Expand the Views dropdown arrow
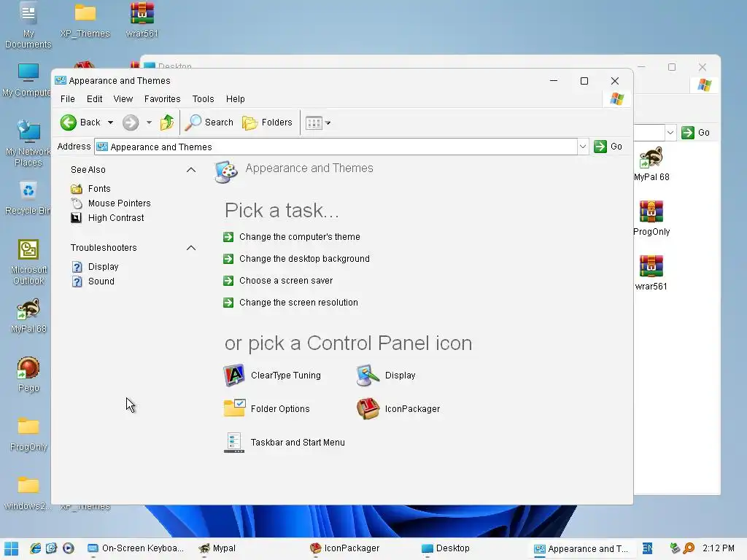747x560 pixels. (x=328, y=122)
